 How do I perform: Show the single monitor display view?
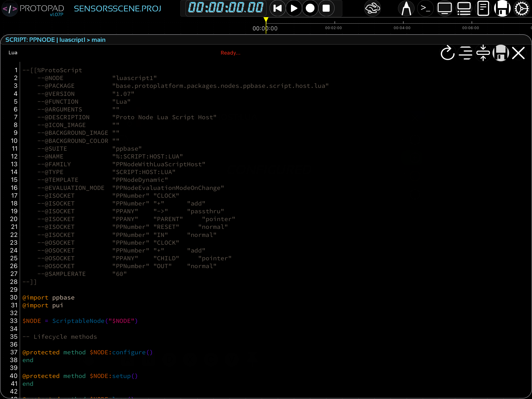(x=444, y=9)
